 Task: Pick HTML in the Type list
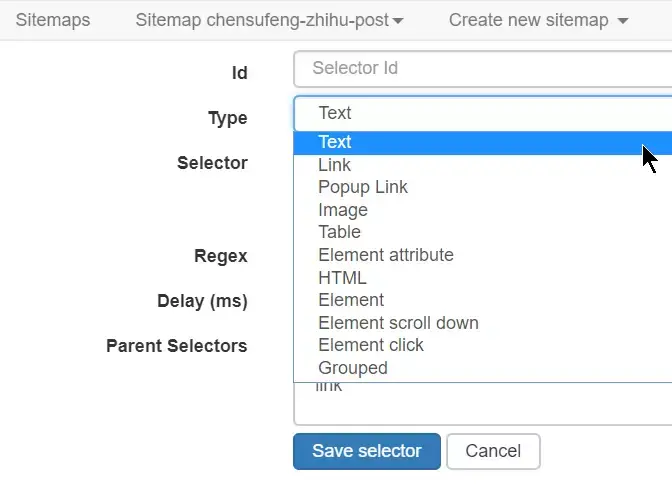(342, 277)
